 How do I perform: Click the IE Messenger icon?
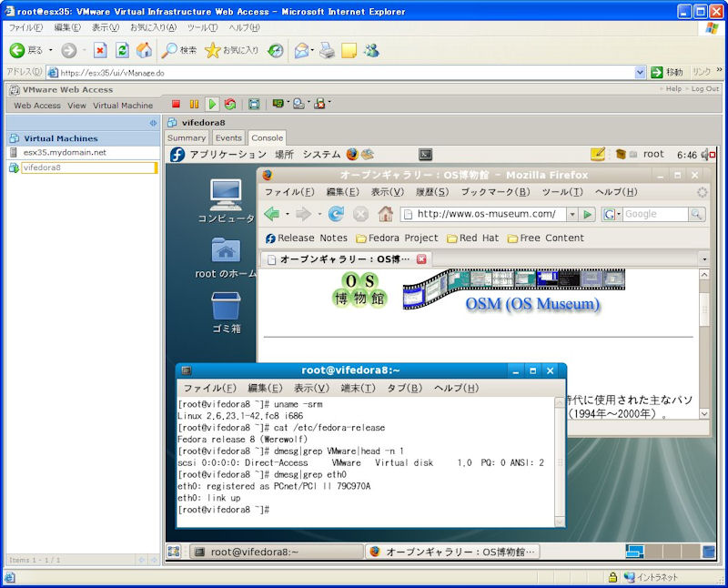pyautogui.click(x=371, y=50)
